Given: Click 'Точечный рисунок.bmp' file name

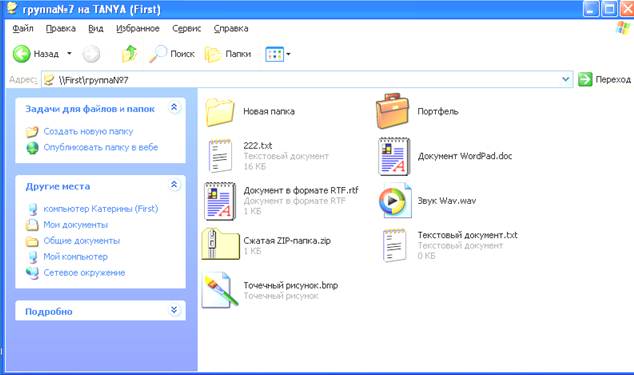Looking at the screenshot, I should 291,285.
